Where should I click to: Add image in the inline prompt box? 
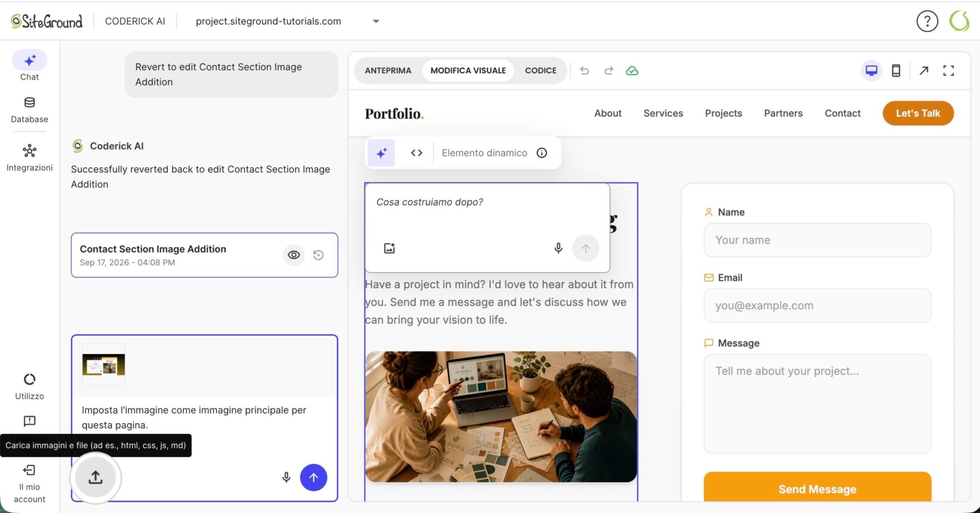[x=389, y=248]
